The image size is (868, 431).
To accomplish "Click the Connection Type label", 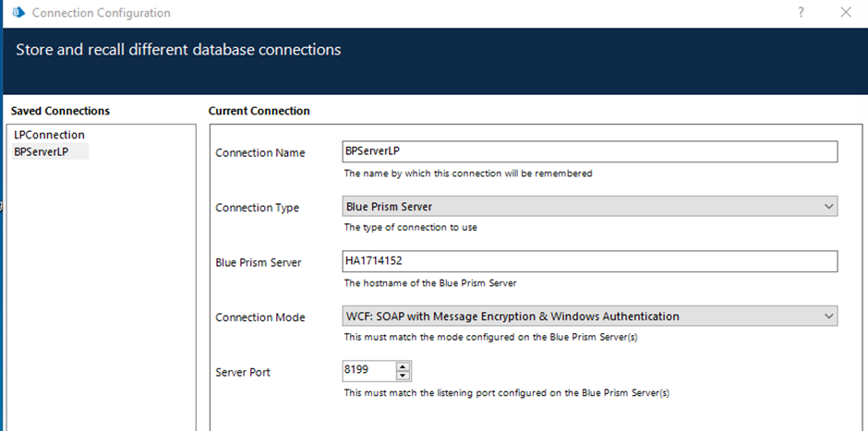I will pyautogui.click(x=257, y=208).
